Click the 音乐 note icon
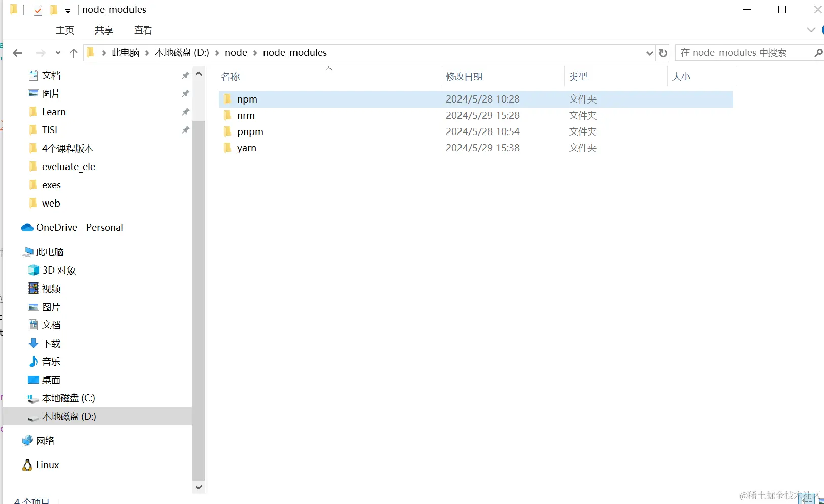The width and height of the screenshot is (824, 504). (x=34, y=361)
